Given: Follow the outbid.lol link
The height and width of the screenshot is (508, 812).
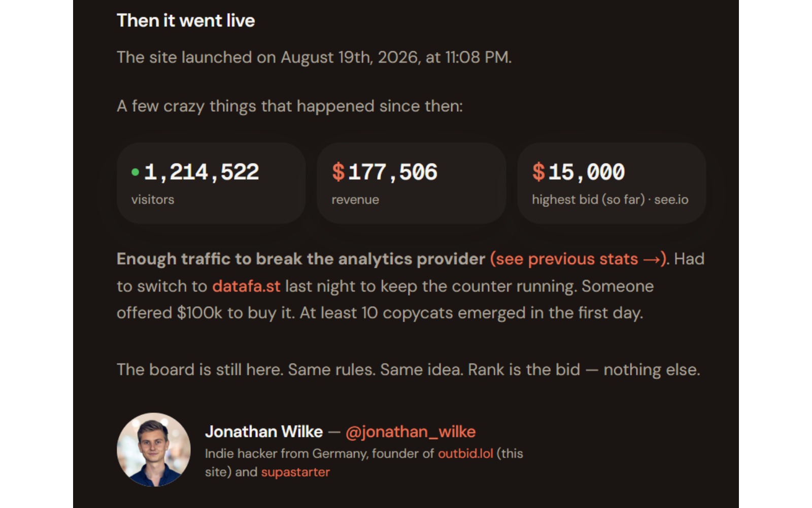Looking at the screenshot, I should tap(465, 454).
